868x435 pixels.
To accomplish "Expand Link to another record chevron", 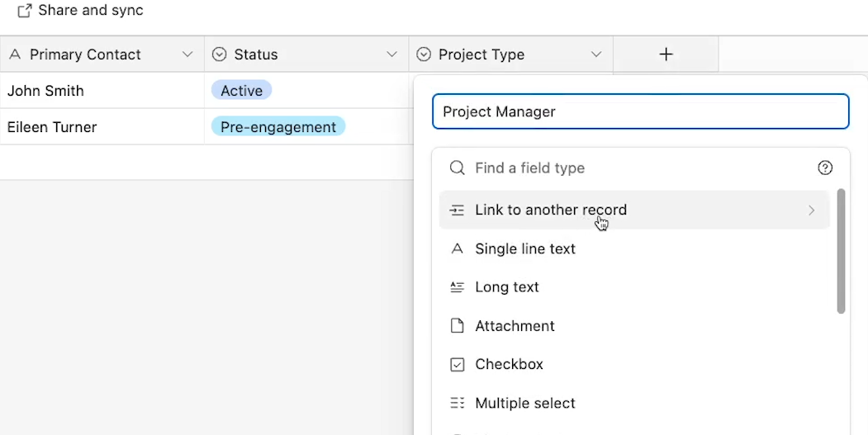I will tap(812, 210).
